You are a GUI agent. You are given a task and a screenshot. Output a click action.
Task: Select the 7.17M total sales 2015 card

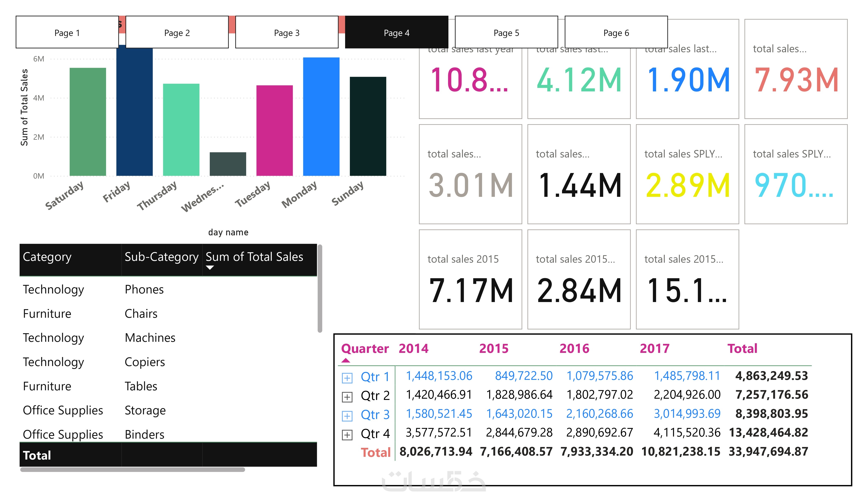point(470,279)
